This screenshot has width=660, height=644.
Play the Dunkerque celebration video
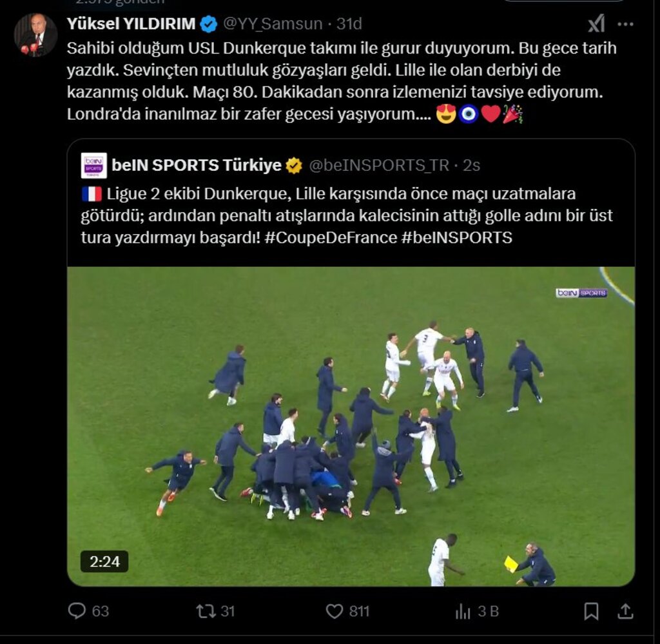351,426
